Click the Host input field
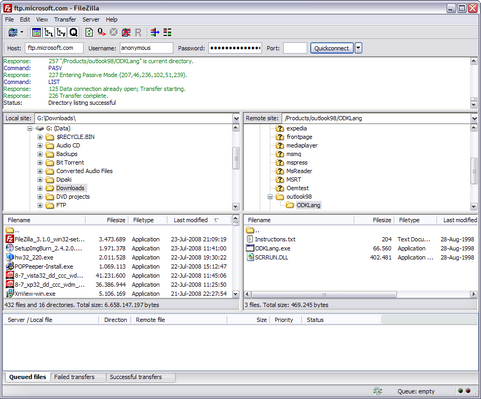 [x=54, y=48]
